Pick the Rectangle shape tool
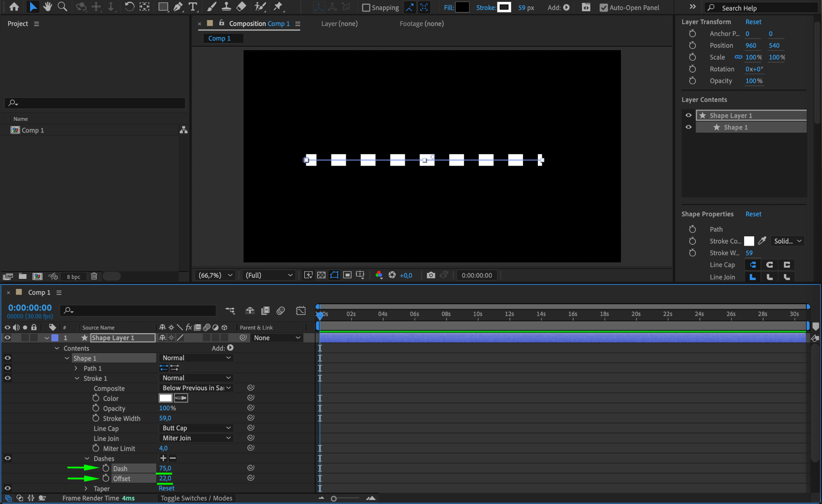Screen dimensions: 822x504 [x=163, y=6]
